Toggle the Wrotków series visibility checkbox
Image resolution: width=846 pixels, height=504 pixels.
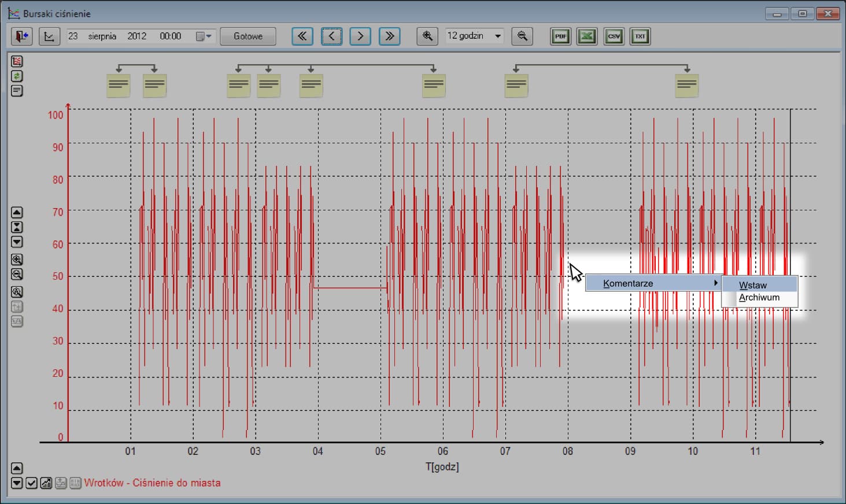click(31, 483)
